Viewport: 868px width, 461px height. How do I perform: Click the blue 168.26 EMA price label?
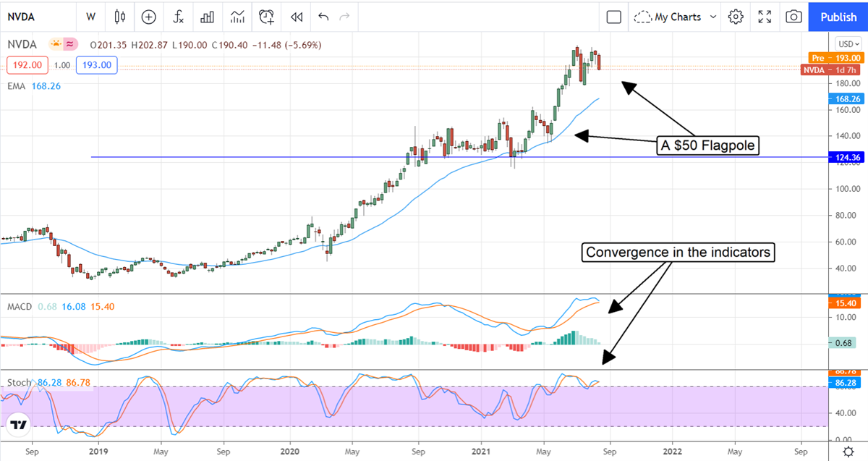click(x=845, y=99)
